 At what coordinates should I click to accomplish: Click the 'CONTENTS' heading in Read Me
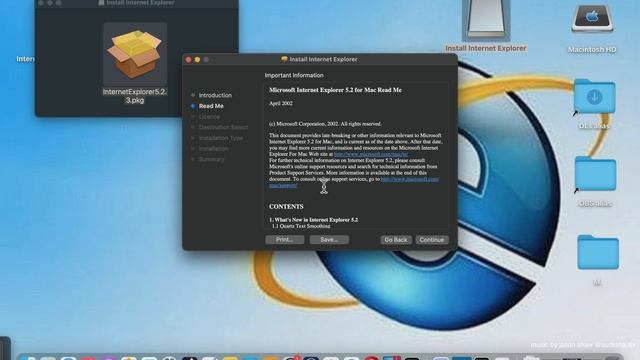point(286,207)
